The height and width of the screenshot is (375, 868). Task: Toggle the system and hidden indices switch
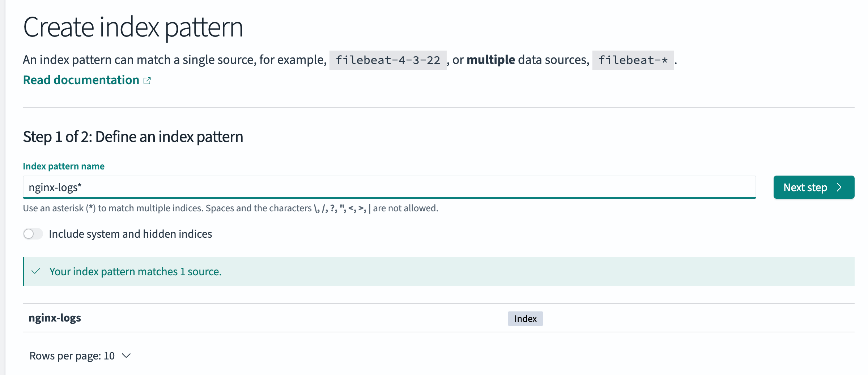click(x=33, y=234)
